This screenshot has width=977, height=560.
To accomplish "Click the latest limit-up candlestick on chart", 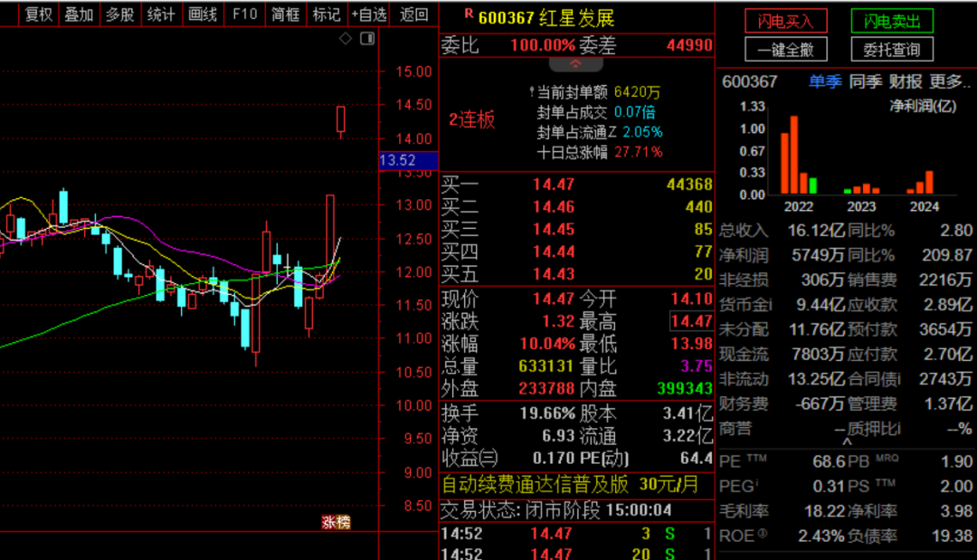I will tap(341, 122).
